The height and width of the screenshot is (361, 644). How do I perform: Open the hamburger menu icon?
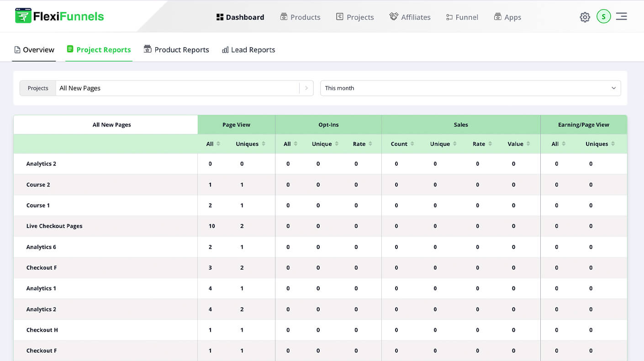point(621,16)
